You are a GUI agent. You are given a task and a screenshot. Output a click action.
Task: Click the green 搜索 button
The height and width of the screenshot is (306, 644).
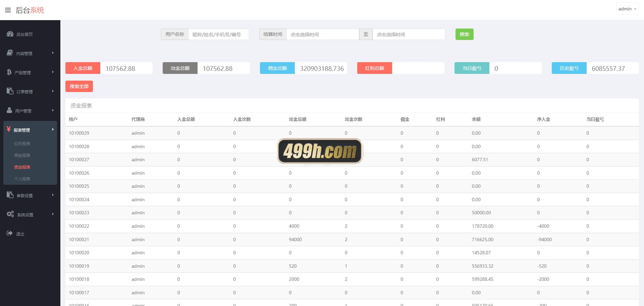464,34
